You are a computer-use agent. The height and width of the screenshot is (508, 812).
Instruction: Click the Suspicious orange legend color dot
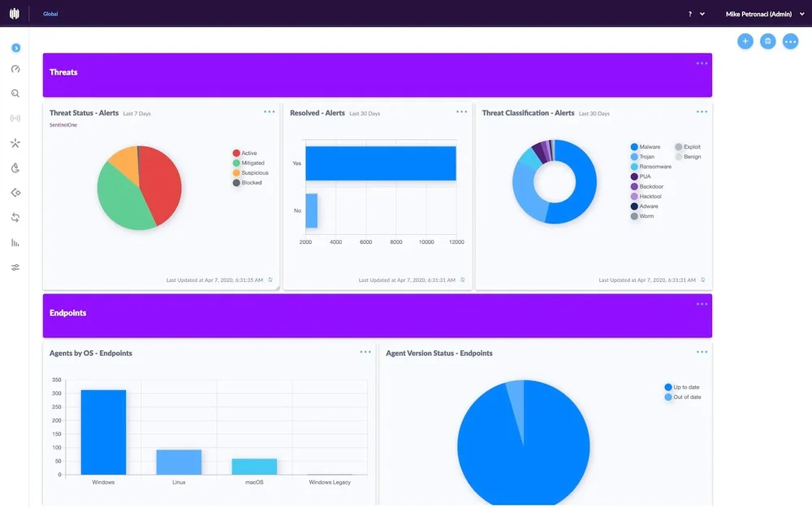click(x=235, y=172)
